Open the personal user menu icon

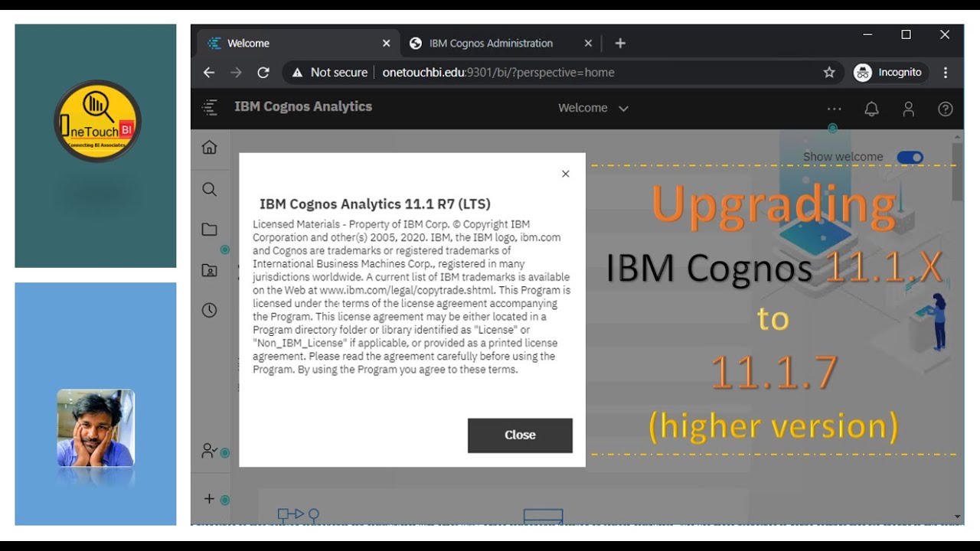tap(909, 109)
